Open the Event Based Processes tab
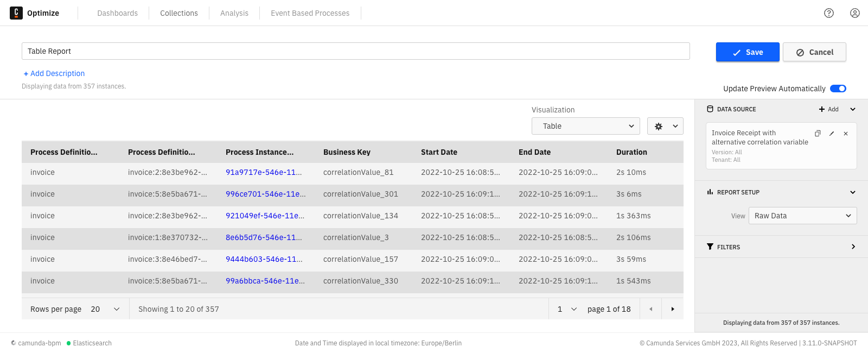The width and height of the screenshot is (868, 353). (310, 13)
